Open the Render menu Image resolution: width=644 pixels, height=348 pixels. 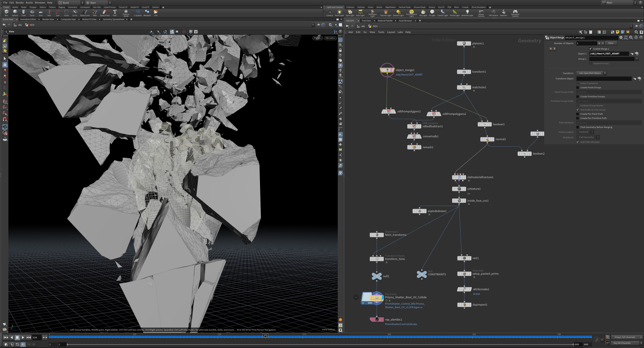(x=20, y=3)
